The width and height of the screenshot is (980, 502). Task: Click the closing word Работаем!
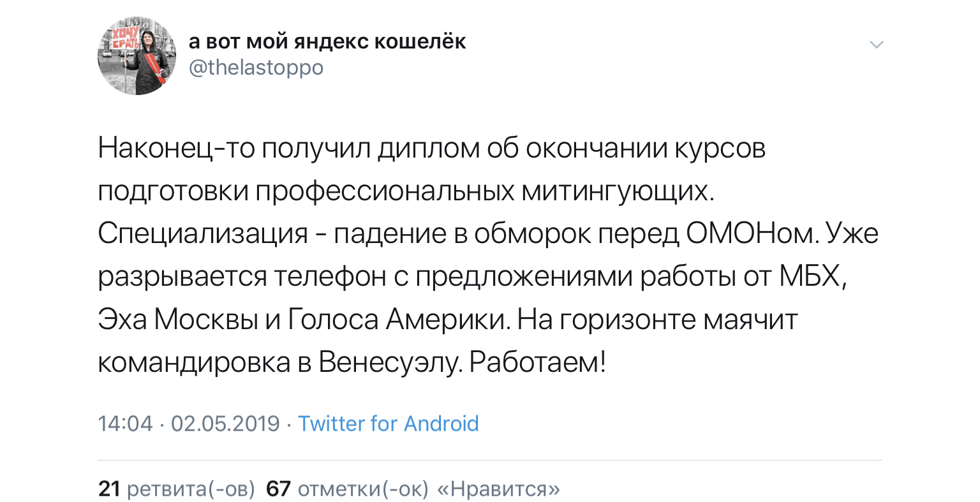(537, 363)
